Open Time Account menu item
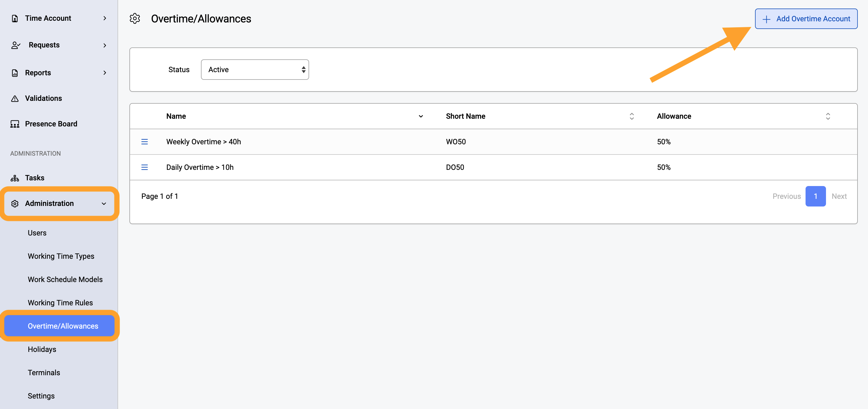868x409 pixels. pyautogui.click(x=59, y=18)
